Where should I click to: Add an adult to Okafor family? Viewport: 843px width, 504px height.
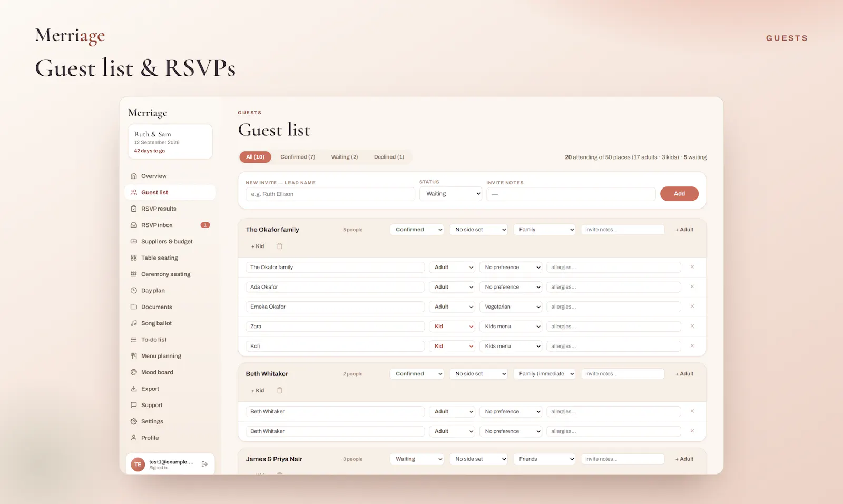pos(684,230)
